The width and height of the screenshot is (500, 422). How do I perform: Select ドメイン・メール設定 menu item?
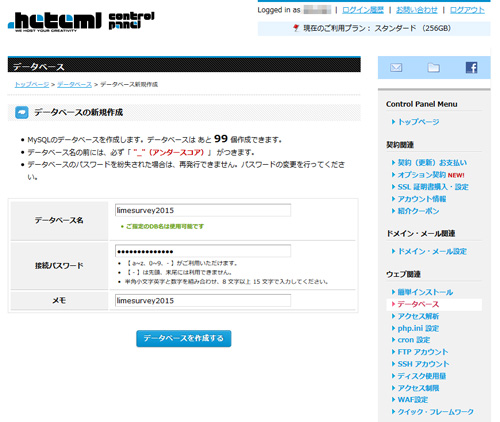432,251
